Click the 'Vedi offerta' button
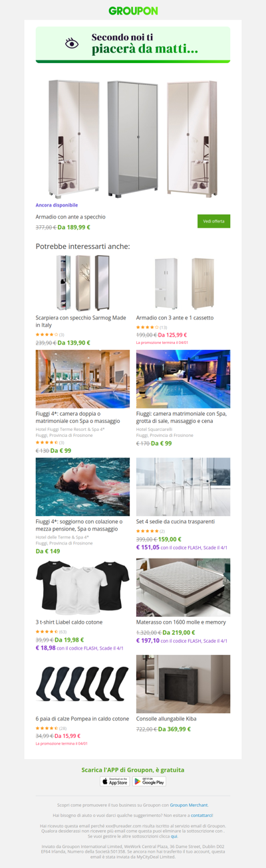The width and height of the screenshot is (266, 868). (x=213, y=221)
